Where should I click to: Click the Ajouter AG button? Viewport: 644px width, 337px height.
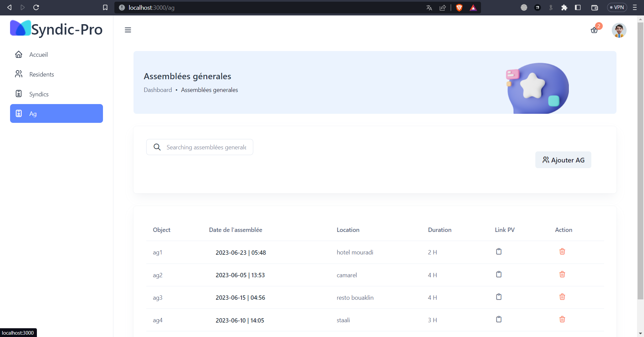[x=563, y=160]
